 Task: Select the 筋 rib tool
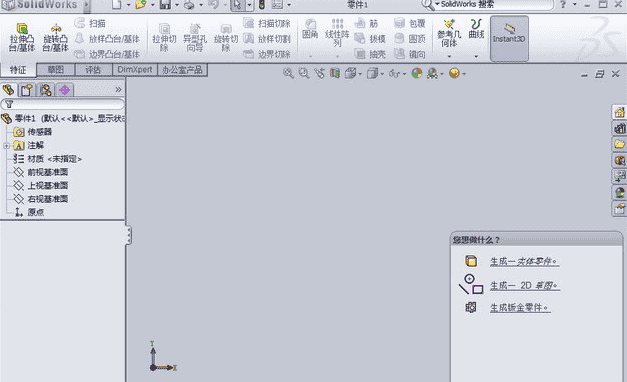(x=367, y=23)
